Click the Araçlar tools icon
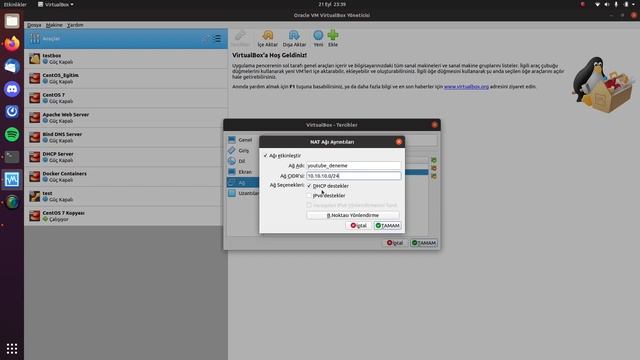The width and height of the screenshot is (640, 360). coord(35,39)
